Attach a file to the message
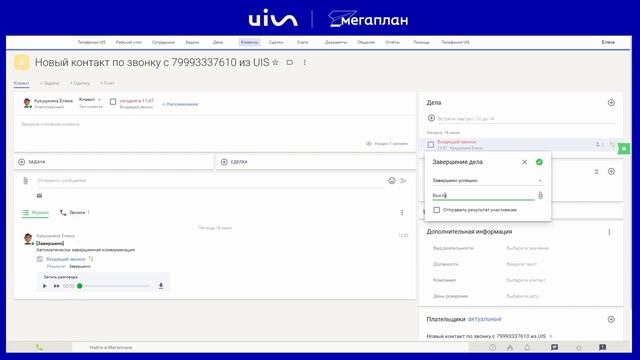The height and width of the screenshot is (360, 640). pyautogui.click(x=25, y=180)
